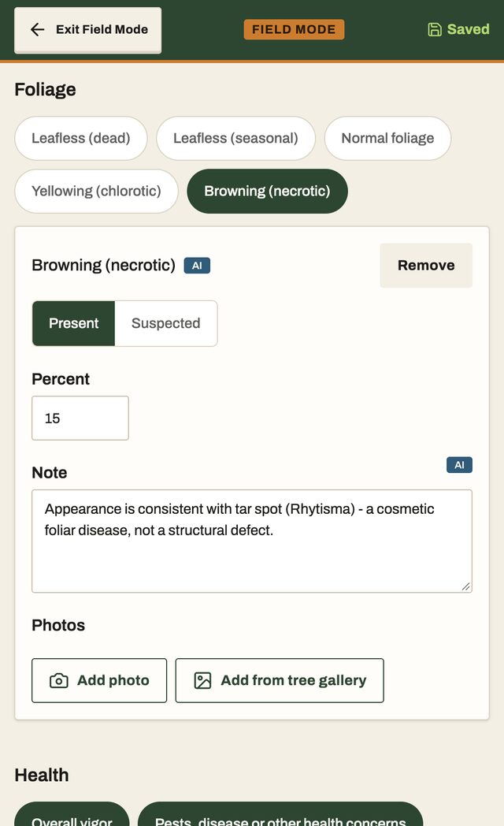504x826 pixels.
Task: Click inside the Note text area
Action: [x=252, y=541]
